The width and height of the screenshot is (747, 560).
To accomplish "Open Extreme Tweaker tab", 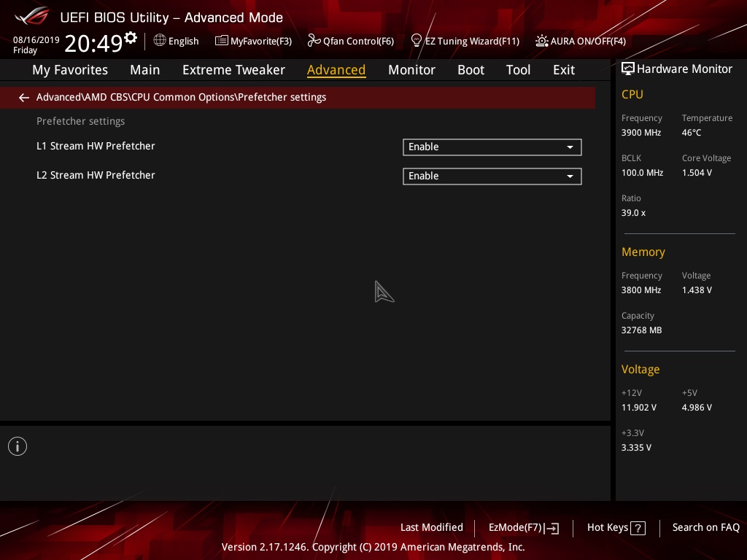I will coord(233,70).
